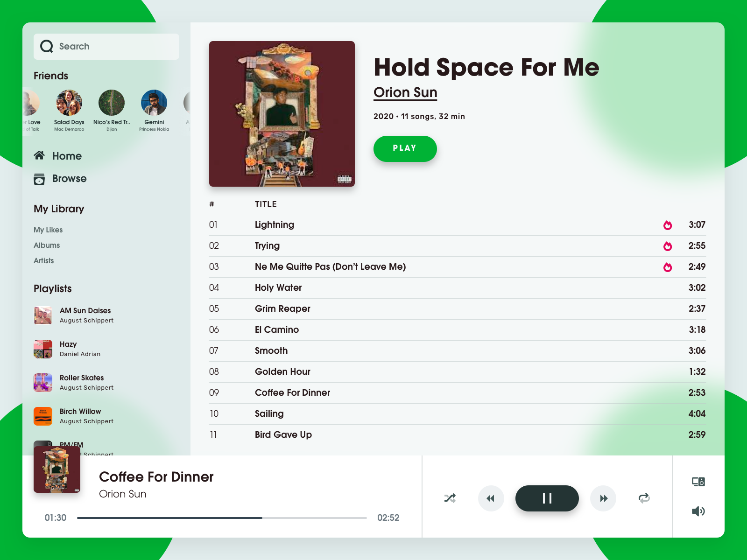This screenshot has width=747, height=560.
Task: Toggle shuffle playback icon
Action: click(450, 498)
